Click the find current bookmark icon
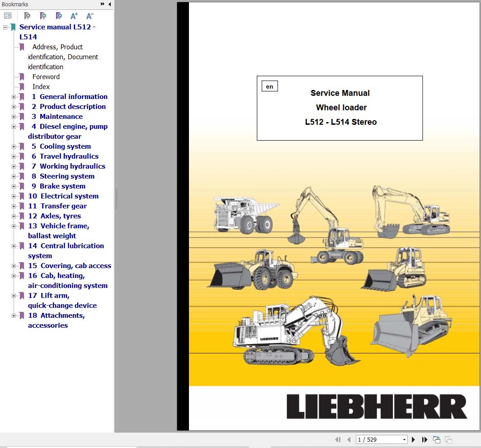 click(x=59, y=16)
